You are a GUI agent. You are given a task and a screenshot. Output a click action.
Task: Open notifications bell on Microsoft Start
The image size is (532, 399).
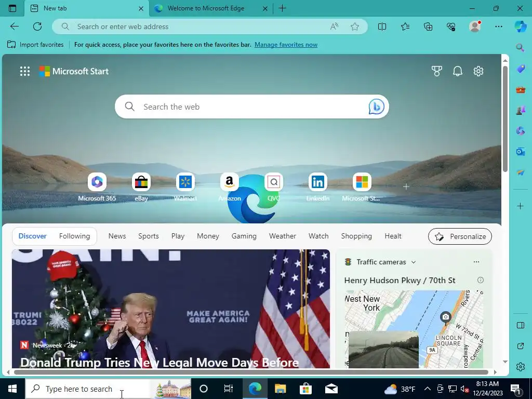click(x=458, y=71)
